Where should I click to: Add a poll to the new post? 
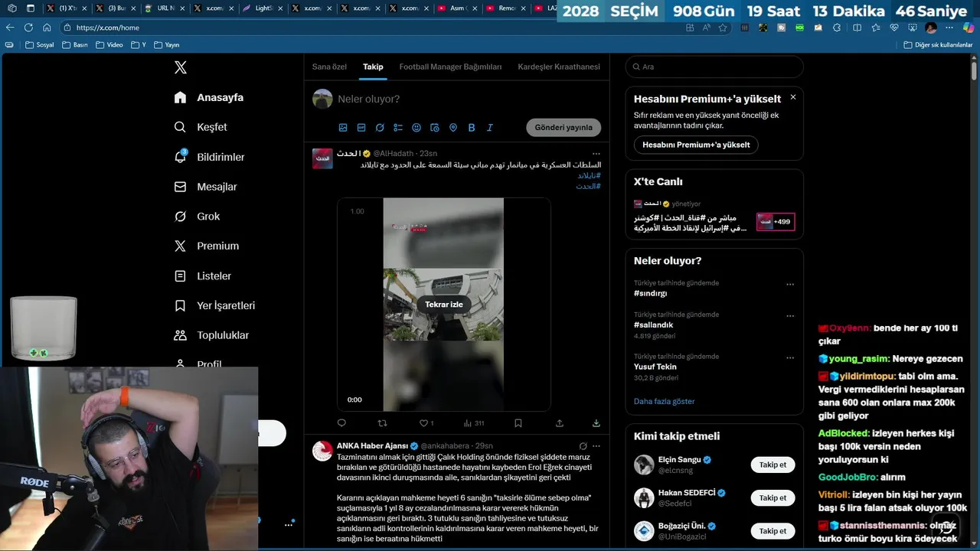[398, 128]
